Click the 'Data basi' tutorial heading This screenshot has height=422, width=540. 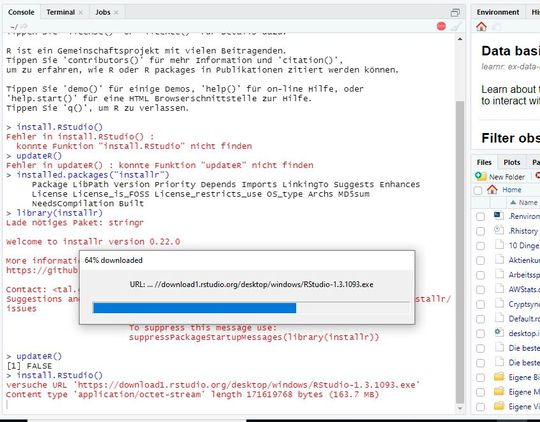tap(511, 51)
